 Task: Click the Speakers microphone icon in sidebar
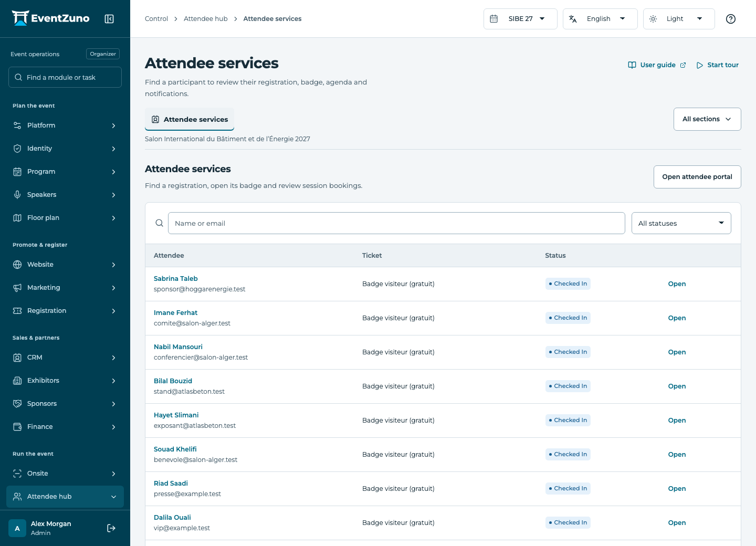coord(17,195)
